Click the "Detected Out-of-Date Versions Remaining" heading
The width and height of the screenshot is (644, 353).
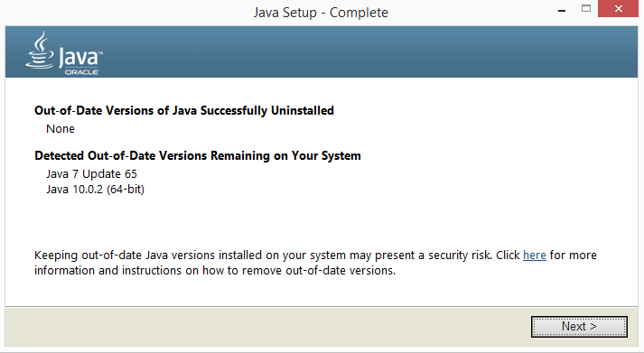tap(198, 156)
